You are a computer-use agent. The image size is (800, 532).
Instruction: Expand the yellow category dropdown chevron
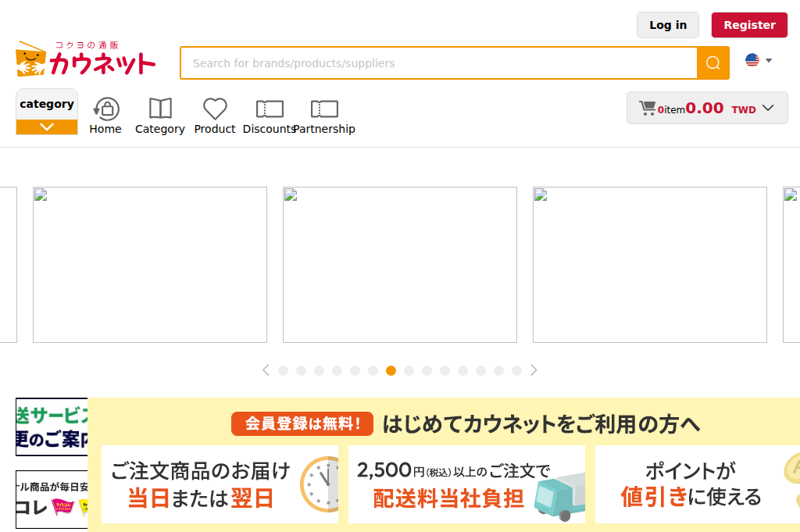click(46, 125)
